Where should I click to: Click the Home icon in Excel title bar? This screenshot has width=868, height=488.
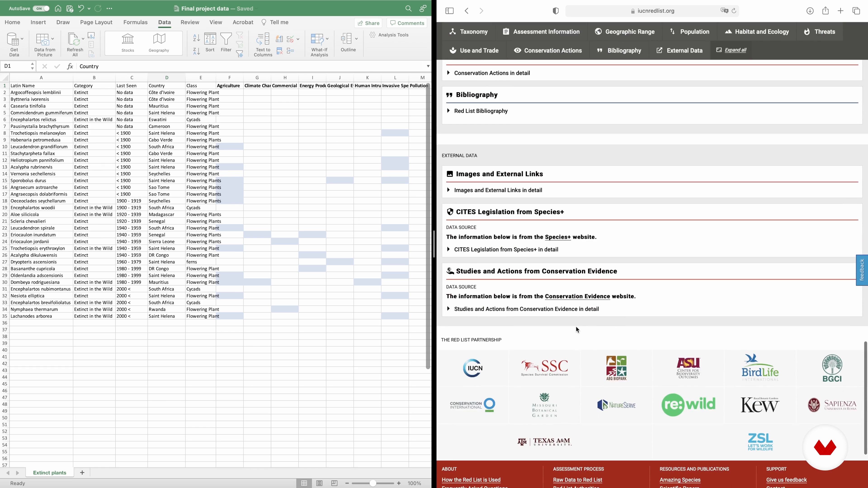point(58,9)
